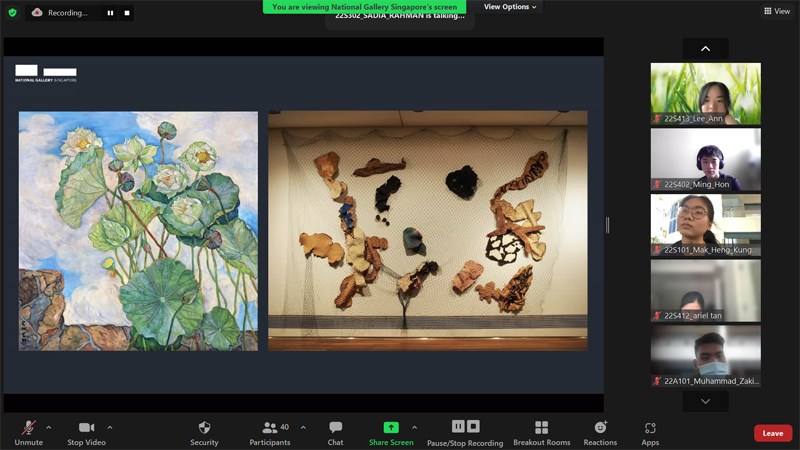Select the 22S413_Lee_Ann video thumbnail
The image size is (800, 450).
pyautogui.click(x=705, y=93)
